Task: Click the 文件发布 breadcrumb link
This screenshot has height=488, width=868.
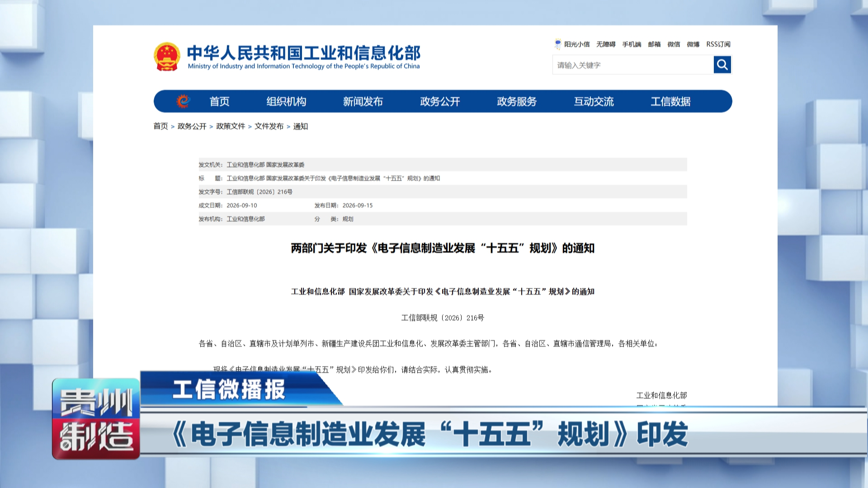Action: (269, 126)
